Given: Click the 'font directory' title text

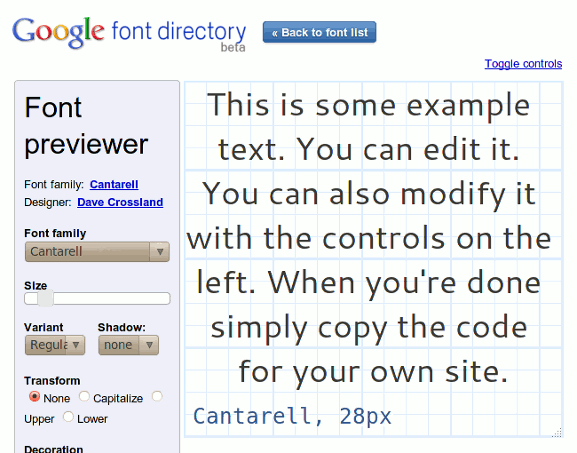Looking at the screenshot, I should click(179, 32).
